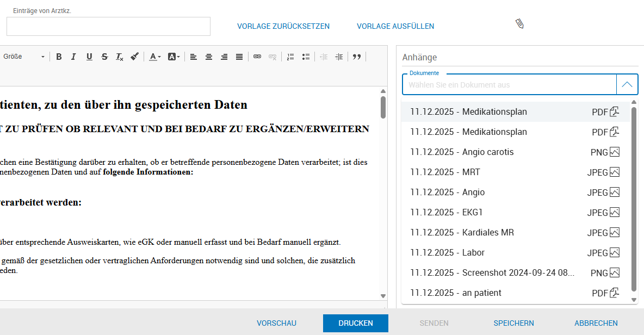Apply strikethrough formatting to text
The height and width of the screenshot is (335, 644).
point(104,57)
